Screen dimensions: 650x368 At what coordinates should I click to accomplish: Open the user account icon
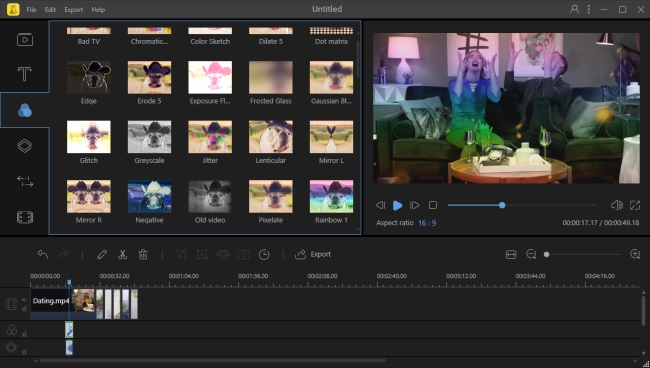(x=574, y=9)
